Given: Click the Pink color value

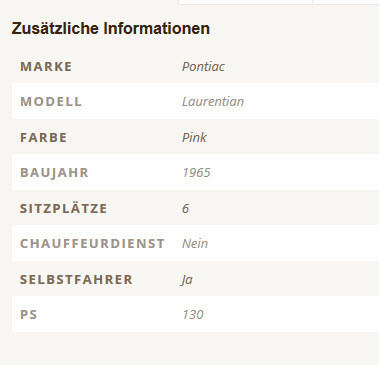Looking at the screenshot, I should pyautogui.click(x=194, y=137).
